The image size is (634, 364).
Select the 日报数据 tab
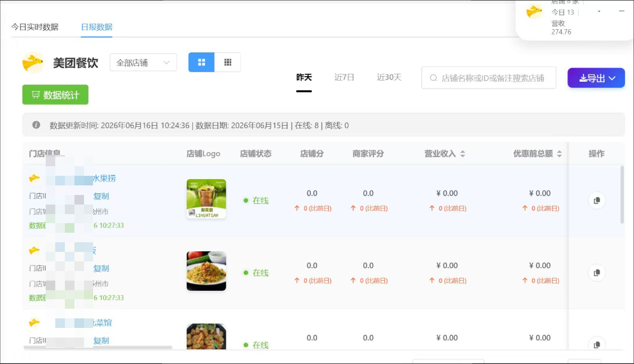click(96, 27)
